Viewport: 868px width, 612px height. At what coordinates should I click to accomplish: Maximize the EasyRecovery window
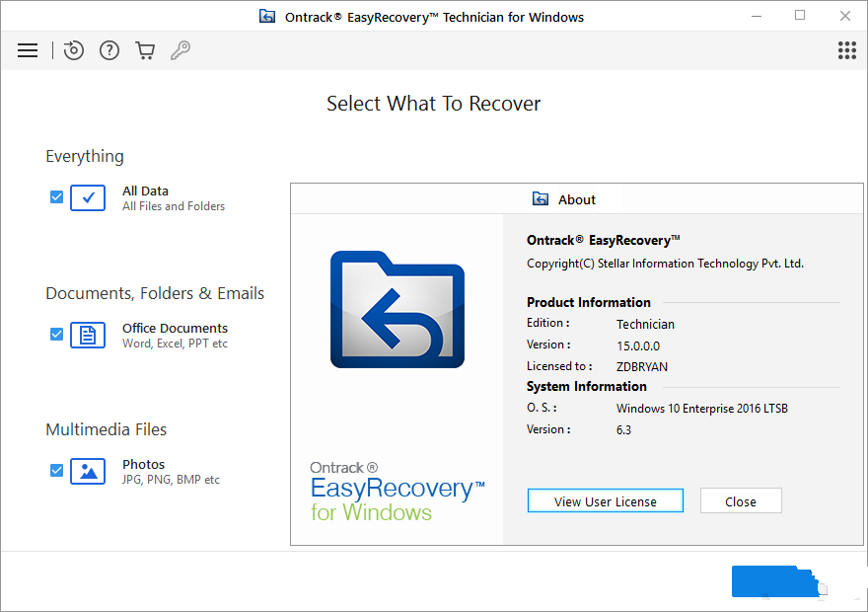click(800, 16)
